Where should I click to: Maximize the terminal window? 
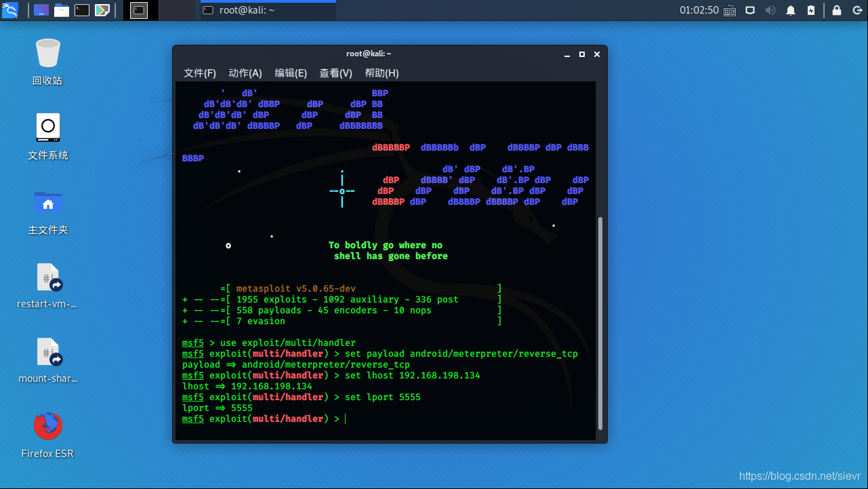[x=581, y=54]
